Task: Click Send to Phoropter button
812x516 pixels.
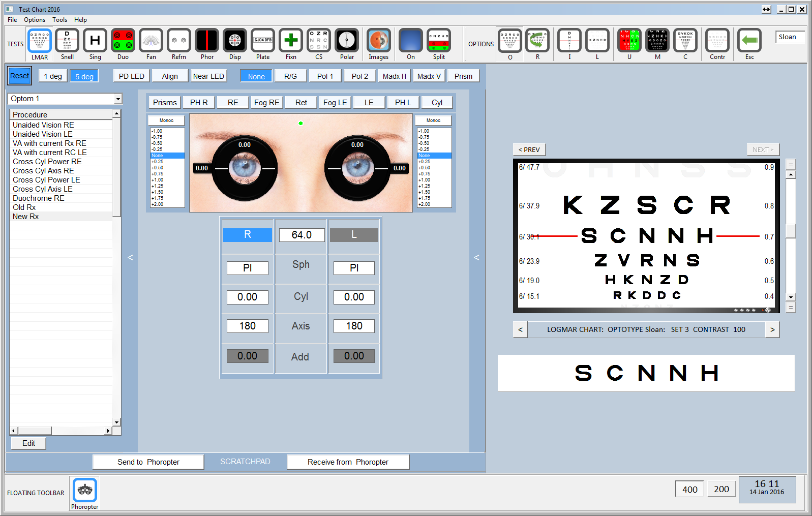Action: point(148,462)
